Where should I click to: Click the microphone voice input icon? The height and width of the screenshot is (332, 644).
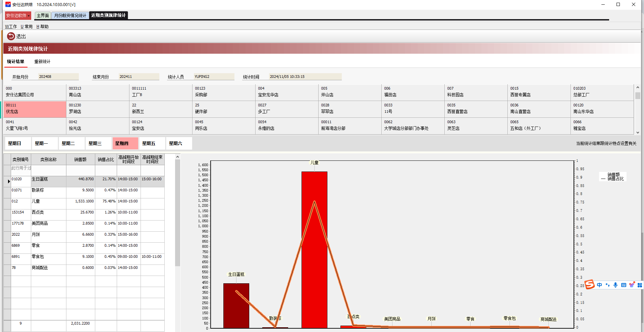click(x=615, y=285)
